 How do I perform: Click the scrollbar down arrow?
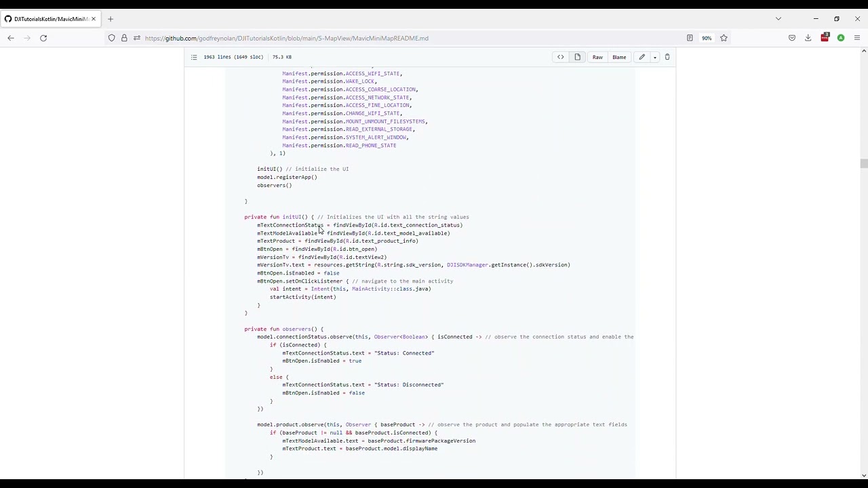click(863, 475)
